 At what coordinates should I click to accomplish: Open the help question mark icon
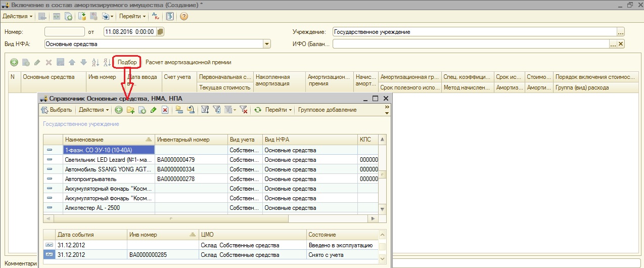[x=184, y=16]
